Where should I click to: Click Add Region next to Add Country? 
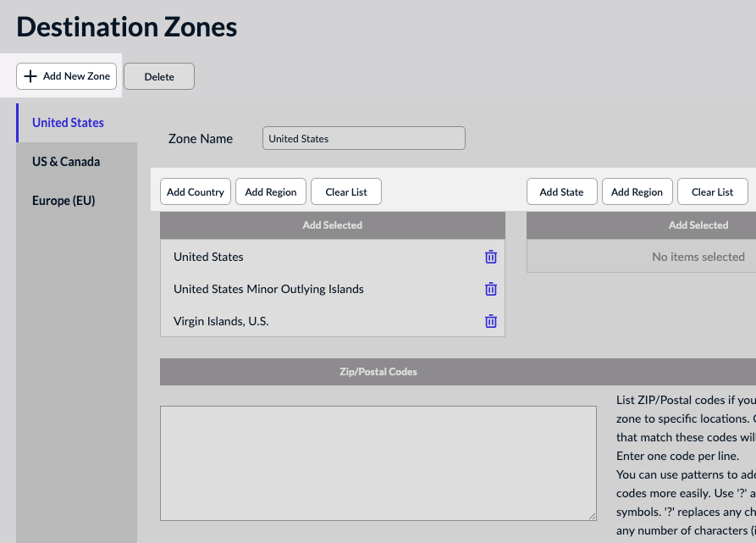point(271,192)
